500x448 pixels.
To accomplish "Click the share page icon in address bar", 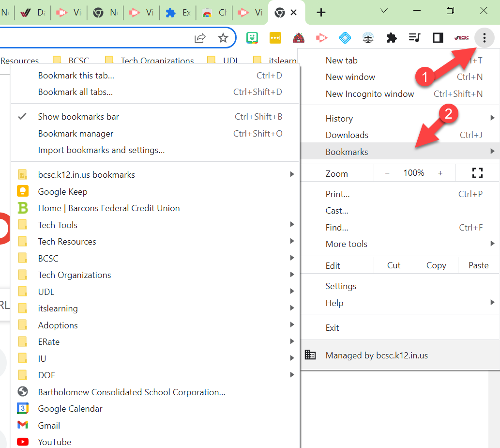I will coord(200,38).
